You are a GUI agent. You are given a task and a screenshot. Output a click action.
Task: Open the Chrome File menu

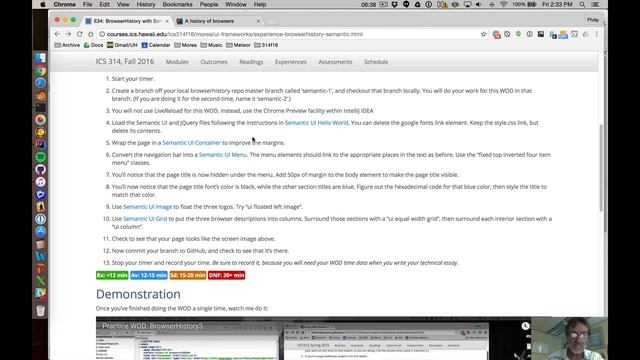coord(87,4)
